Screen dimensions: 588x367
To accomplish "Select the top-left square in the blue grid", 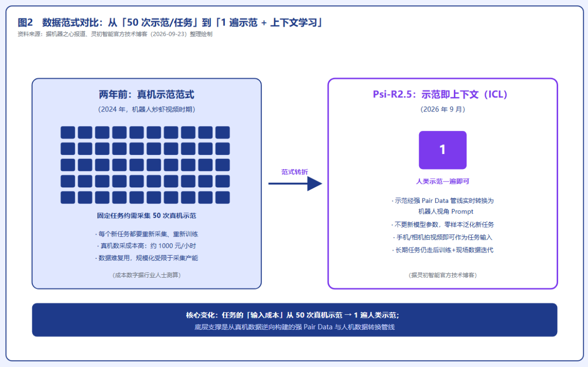I will pos(68,132).
